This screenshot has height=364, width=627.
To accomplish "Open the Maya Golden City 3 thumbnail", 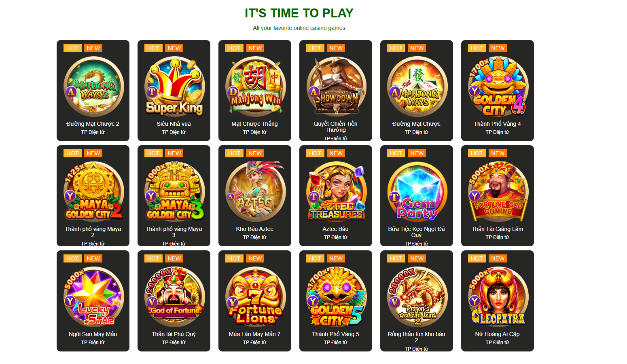I will 174,192.
